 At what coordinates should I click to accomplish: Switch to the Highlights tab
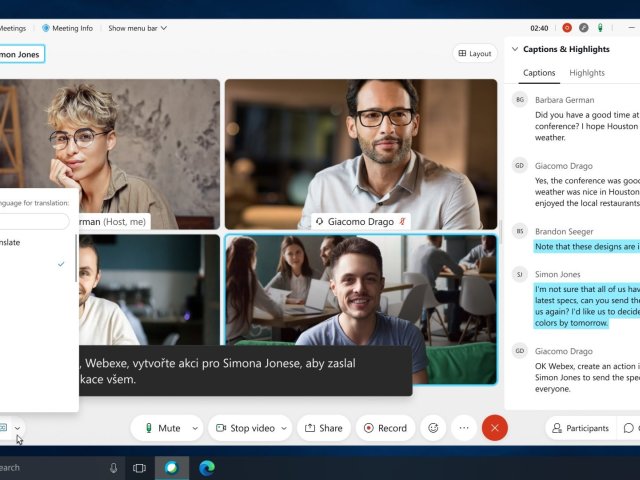(x=587, y=73)
